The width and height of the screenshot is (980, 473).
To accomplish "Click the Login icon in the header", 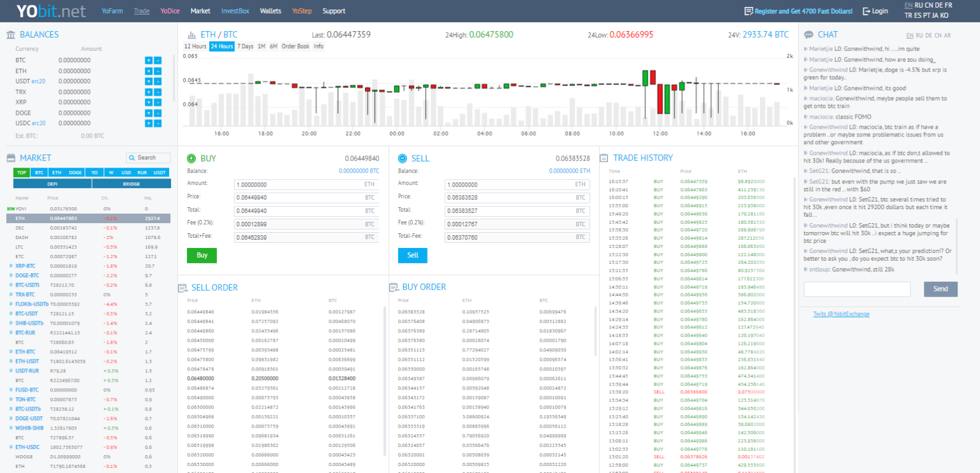I will click(866, 11).
